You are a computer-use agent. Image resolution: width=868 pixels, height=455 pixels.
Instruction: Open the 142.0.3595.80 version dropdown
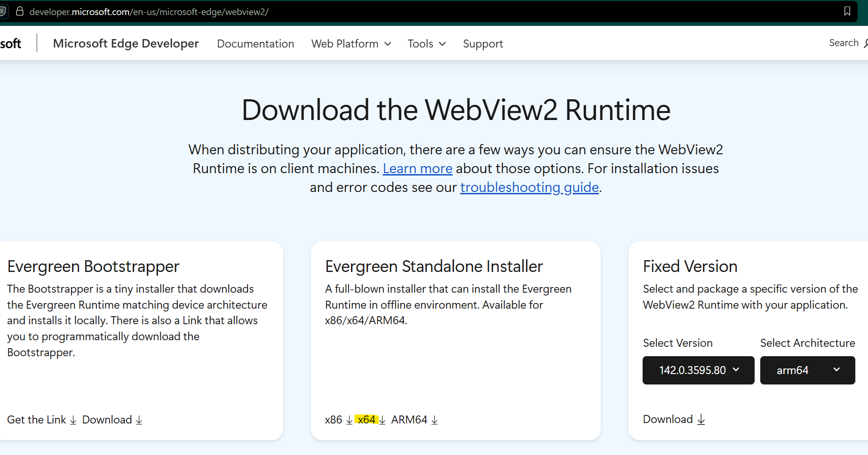(698, 370)
